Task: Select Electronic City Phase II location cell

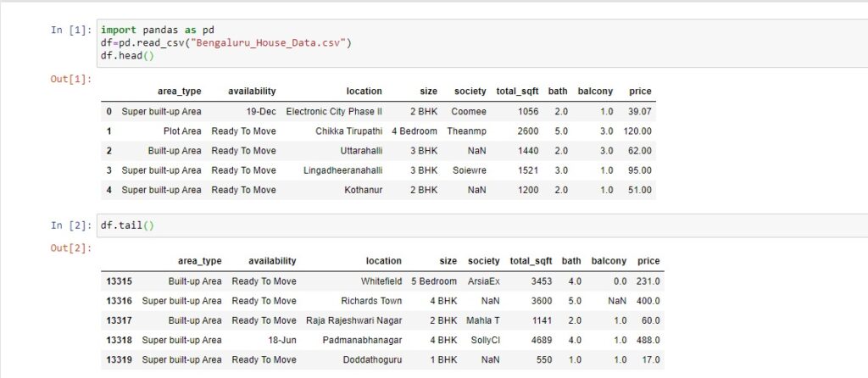Action: click(334, 111)
